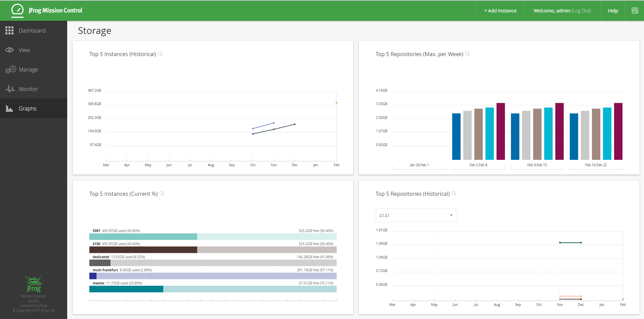Expand Top 5 Repositories (Historical) via magnifier
Viewport: 644px width, 319px height.
click(454, 193)
